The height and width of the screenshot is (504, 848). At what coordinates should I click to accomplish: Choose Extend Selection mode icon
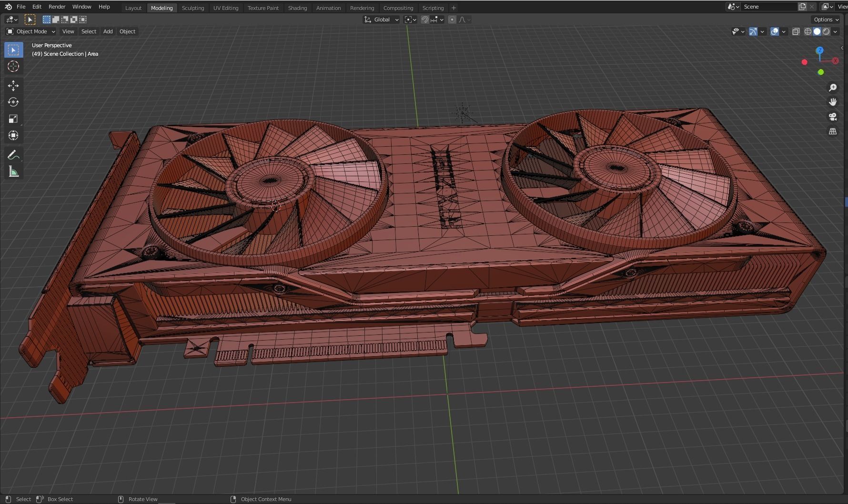[55, 20]
